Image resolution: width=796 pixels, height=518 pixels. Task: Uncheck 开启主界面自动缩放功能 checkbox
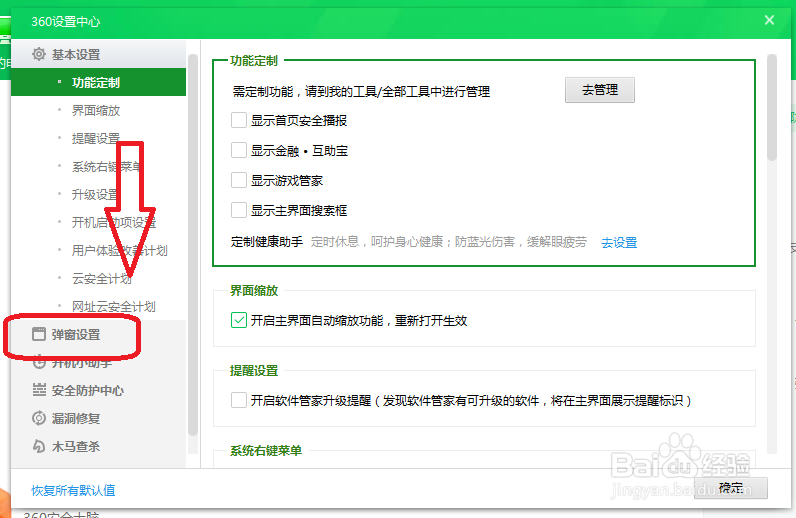click(239, 320)
